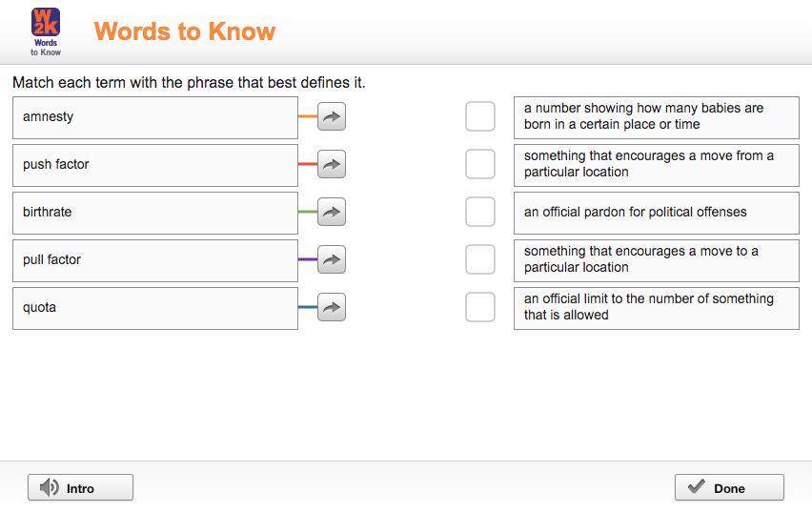812x513 pixels.
Task: Select the arrow icon beside pull factor
Action: [331, 259]
